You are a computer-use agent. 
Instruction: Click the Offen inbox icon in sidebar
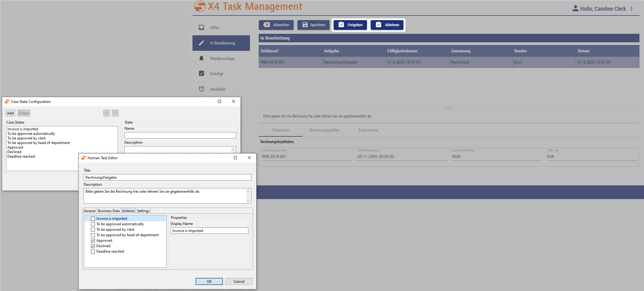pyautogui.click(x=201, y=28)
